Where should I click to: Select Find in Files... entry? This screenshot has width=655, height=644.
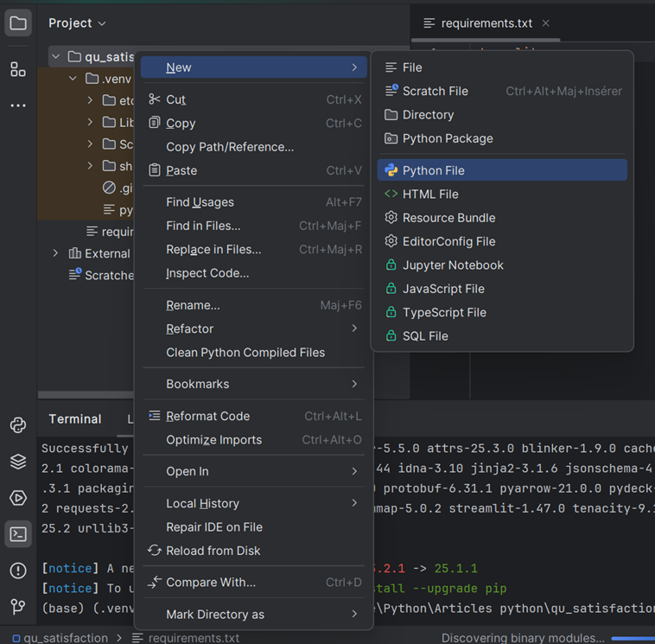(253, 226)
